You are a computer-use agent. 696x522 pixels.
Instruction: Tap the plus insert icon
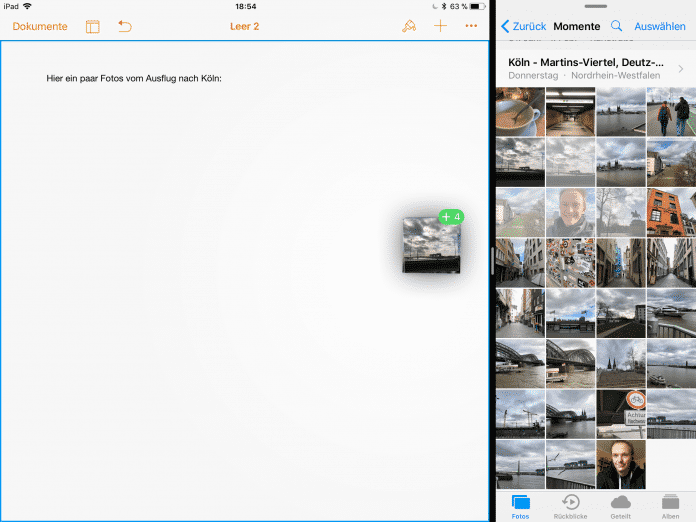(x=440, y=26)
